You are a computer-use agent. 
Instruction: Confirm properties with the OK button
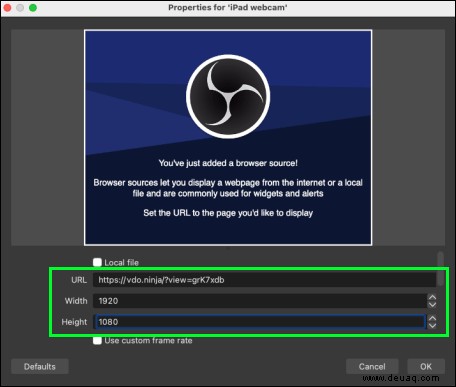pos(426,366)
